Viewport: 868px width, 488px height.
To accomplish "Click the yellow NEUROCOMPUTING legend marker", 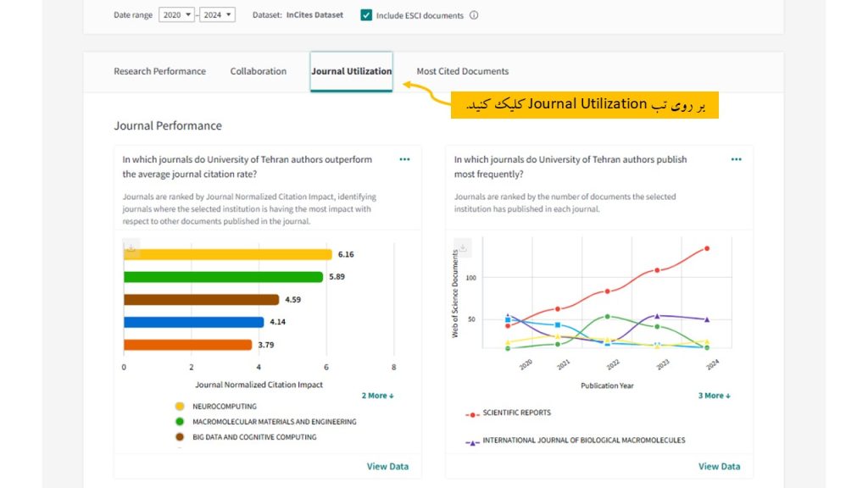I will tap(180, 407).
